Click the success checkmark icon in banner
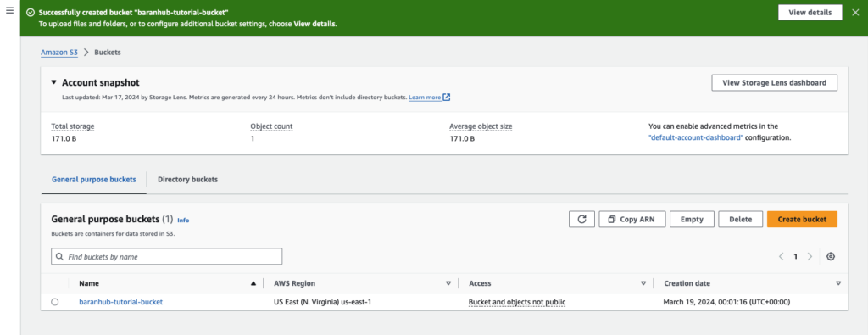The image size is (868, 335). pos(31,12)
